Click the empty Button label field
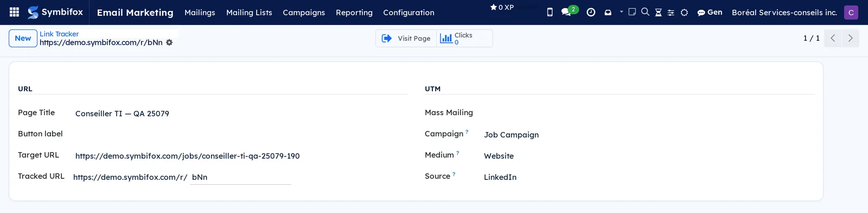This screenshot has height=213, width=868. pos(240,134)
